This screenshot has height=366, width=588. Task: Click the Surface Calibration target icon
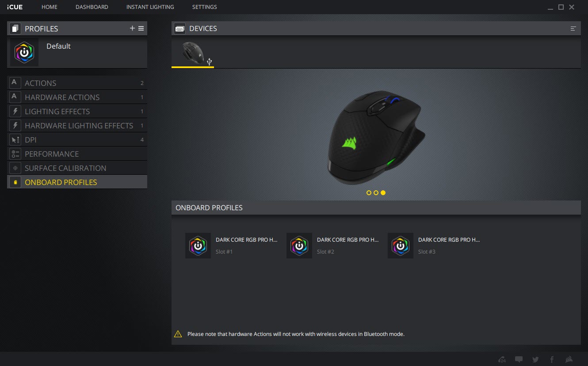[15, 168]
